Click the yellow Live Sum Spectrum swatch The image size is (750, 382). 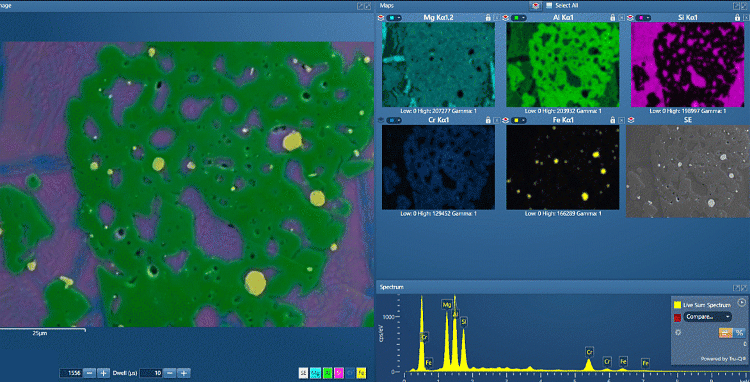[x=677, y=305]
